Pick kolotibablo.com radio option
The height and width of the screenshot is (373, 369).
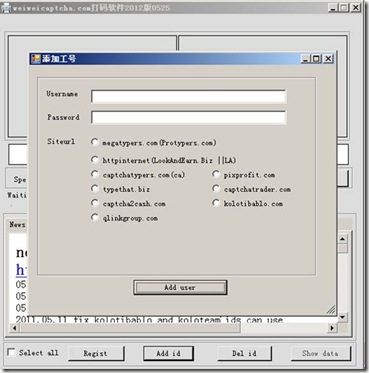(x=216, y=203)
